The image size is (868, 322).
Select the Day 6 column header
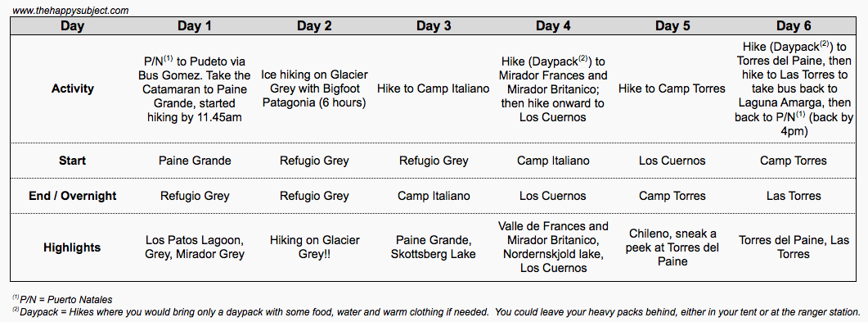794,26
